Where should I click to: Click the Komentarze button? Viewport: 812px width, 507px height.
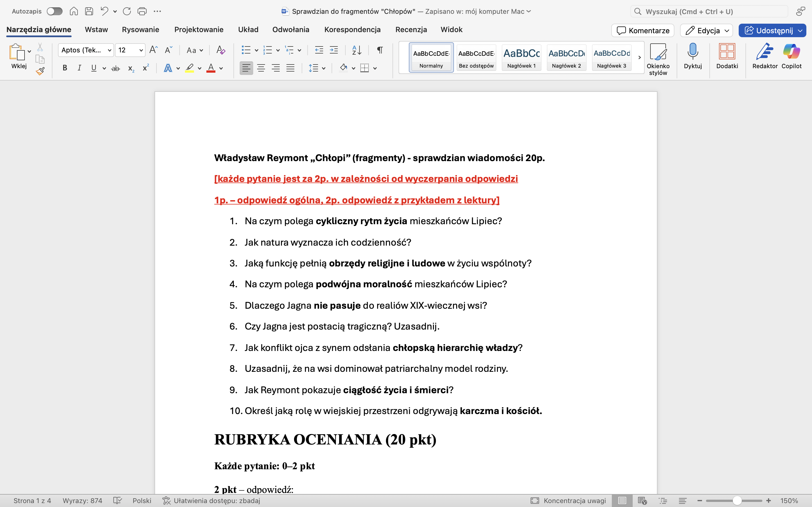point(643,30)
